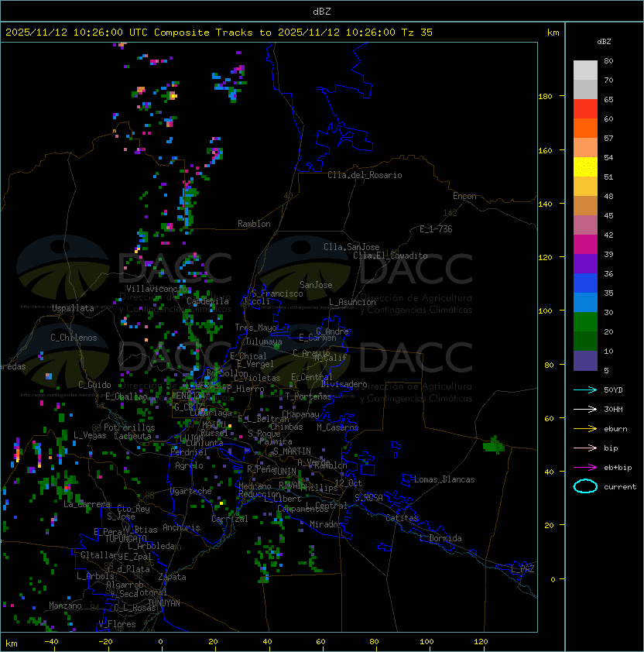Click the 'L_Dormida' place label

pos(440,538)
